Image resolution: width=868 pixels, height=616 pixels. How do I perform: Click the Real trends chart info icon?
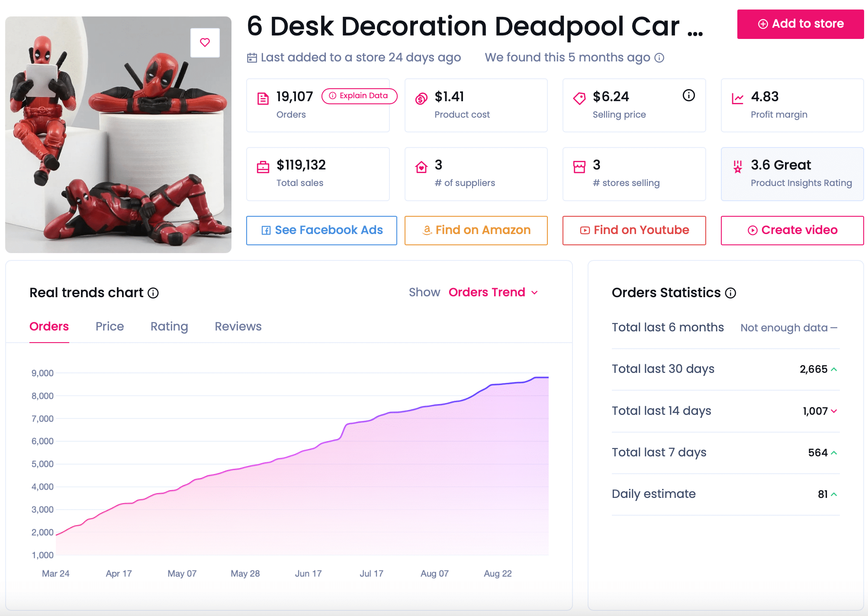click(153, 293)
